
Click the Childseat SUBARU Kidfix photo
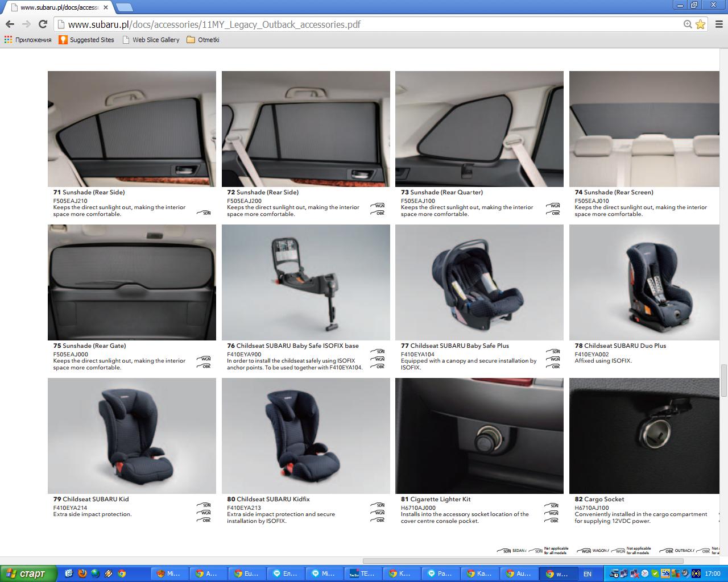(306, 436)
